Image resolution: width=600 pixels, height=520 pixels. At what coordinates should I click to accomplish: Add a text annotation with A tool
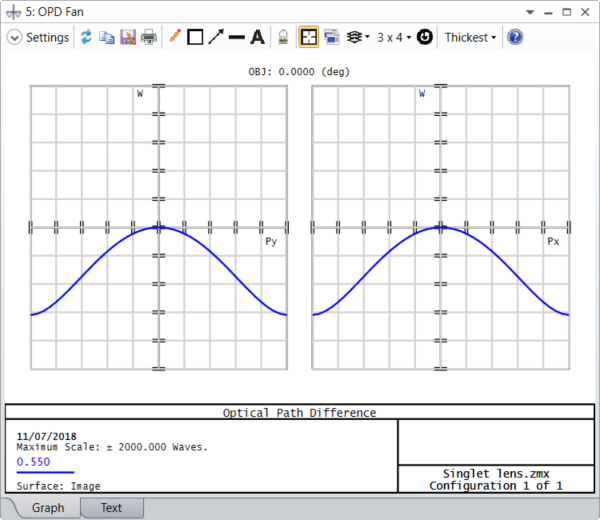point(258,37)
